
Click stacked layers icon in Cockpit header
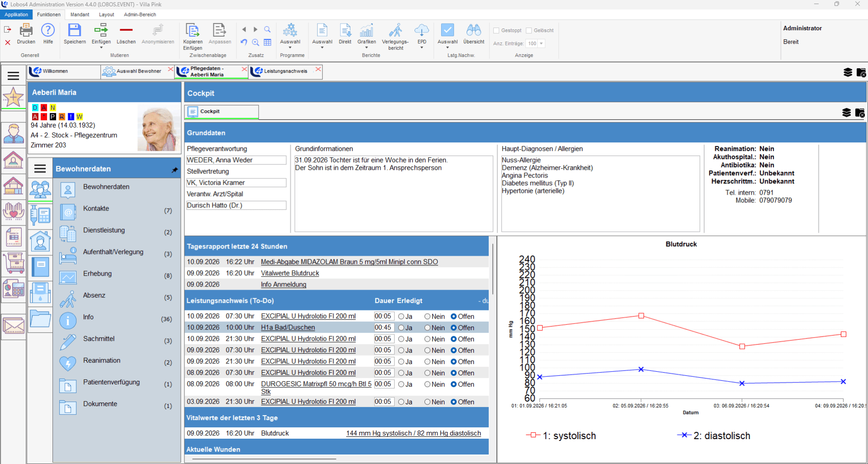click(x=846, y=112)
